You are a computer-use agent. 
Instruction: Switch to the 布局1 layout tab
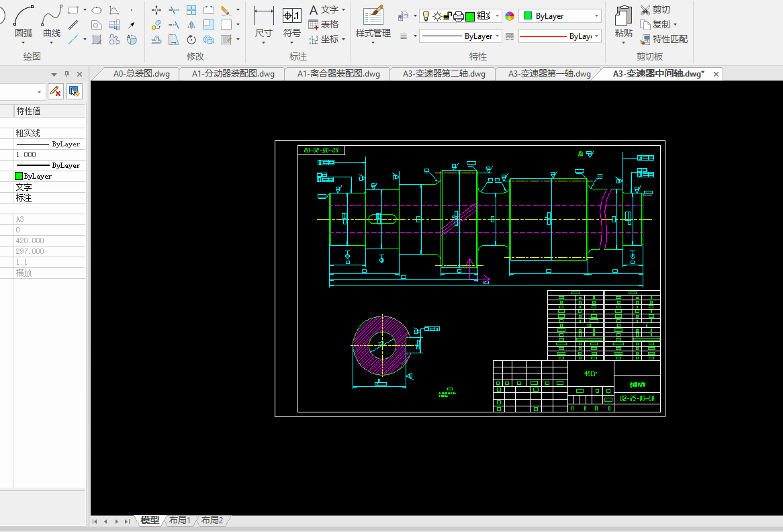[x=179, y=520]
